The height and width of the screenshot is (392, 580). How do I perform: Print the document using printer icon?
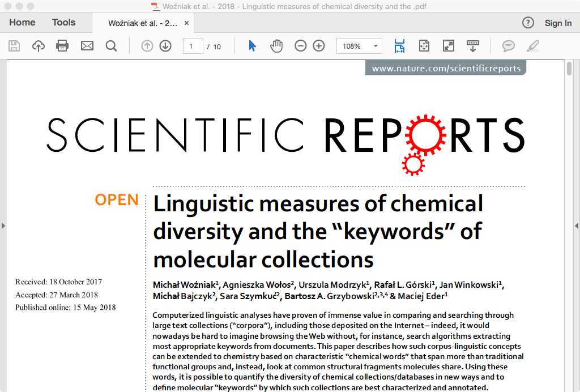click(62, 46)
